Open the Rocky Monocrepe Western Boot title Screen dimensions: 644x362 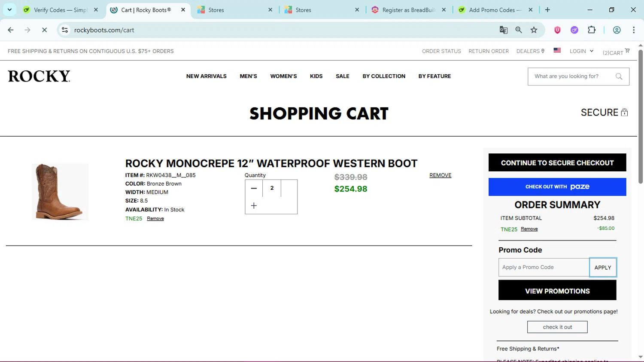pos(271,164)
